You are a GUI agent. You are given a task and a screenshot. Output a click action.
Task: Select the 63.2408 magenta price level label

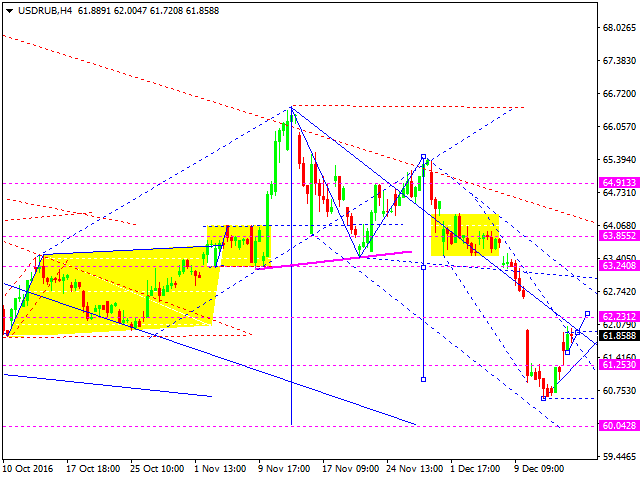pos(619,266)
